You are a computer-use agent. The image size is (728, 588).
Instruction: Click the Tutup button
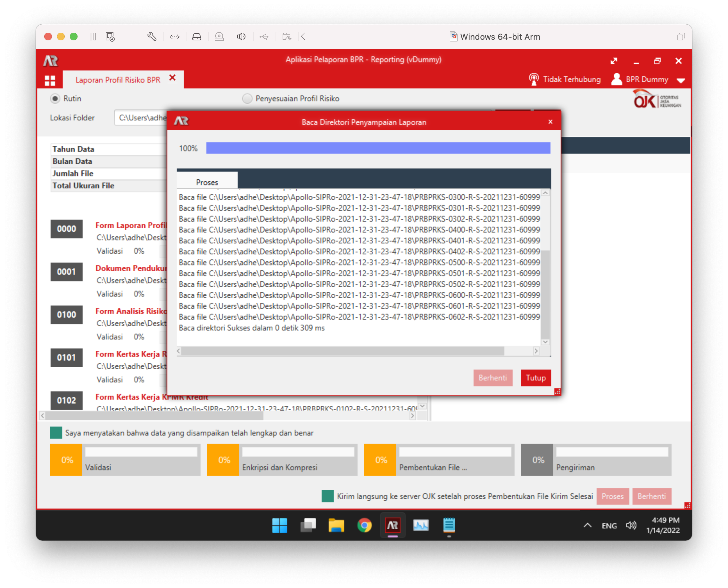(535, 378)
